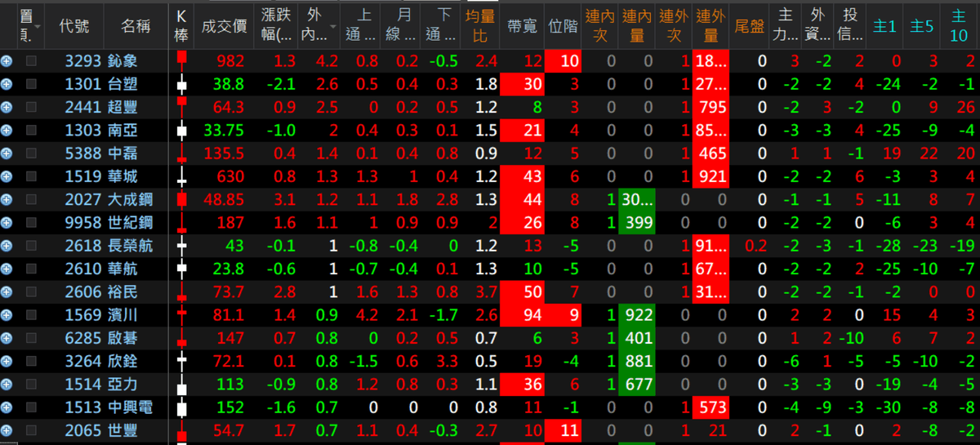Click the blue plus icon for 2618 長榮航
Screen dimensions: 980x445
tap(7, 245)
